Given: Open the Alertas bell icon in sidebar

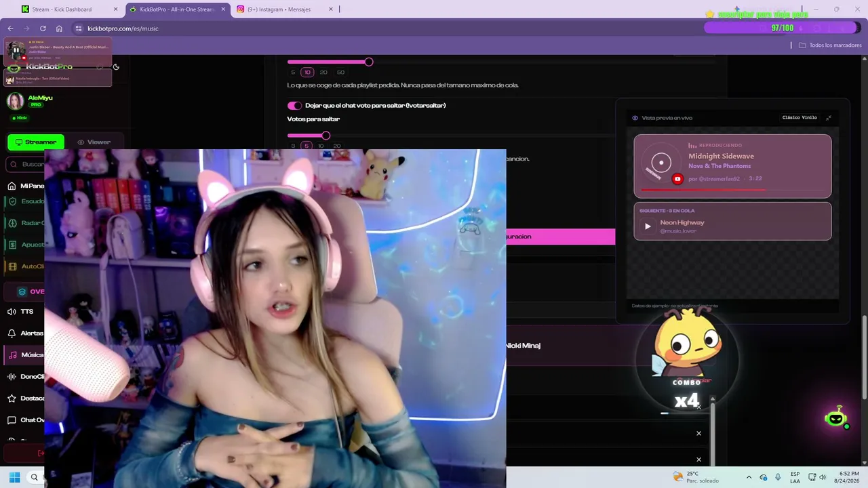Looking at the screenshot, I should 12,333.
